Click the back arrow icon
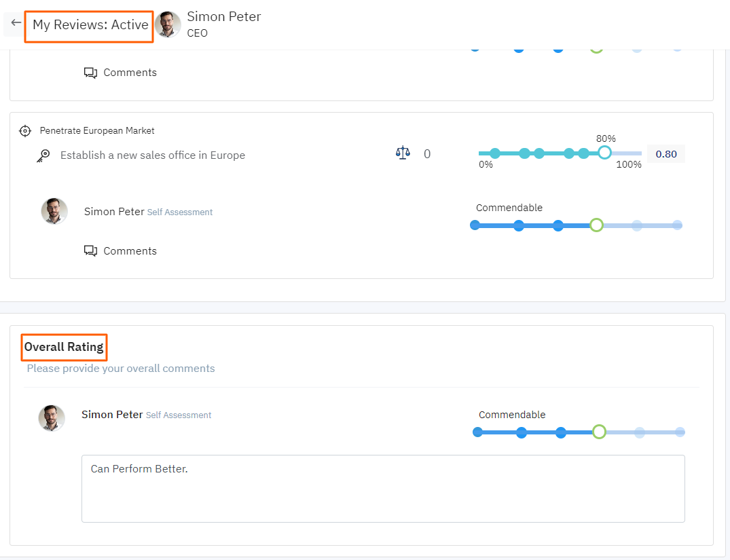 [16, 23]
